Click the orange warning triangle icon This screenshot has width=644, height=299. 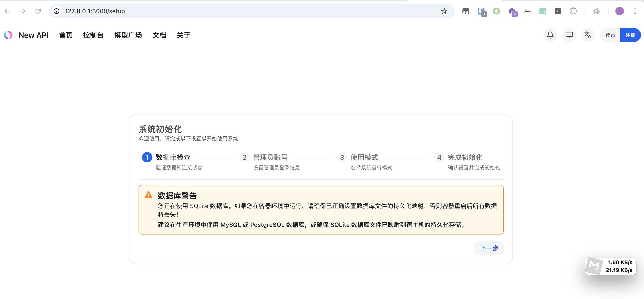click(148, 195)
